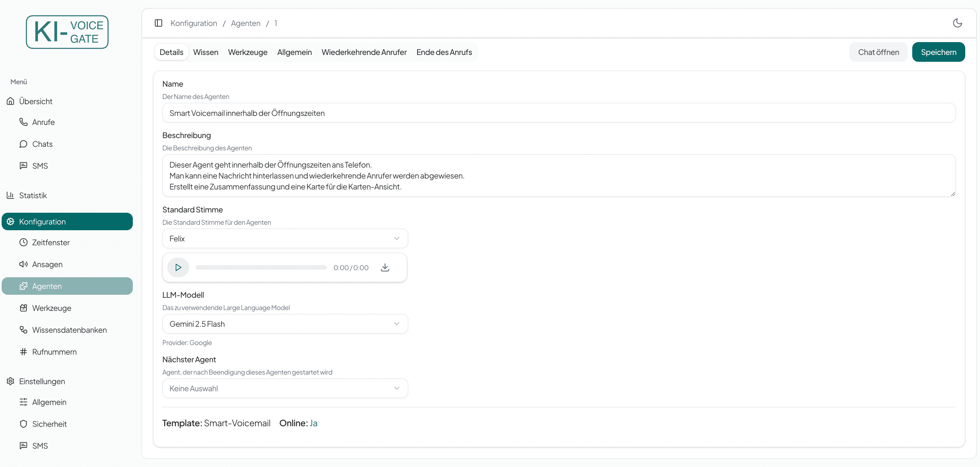Toggle dark mode with moon icon

click(x=957, y=23)
